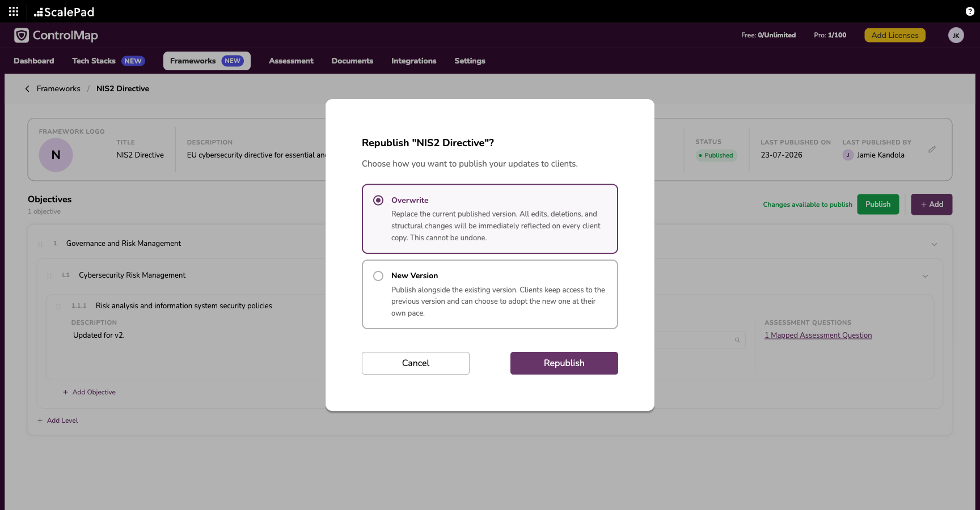Click the purple Add objective button
The height and width of the screenshot is (510, 980).
932,204
